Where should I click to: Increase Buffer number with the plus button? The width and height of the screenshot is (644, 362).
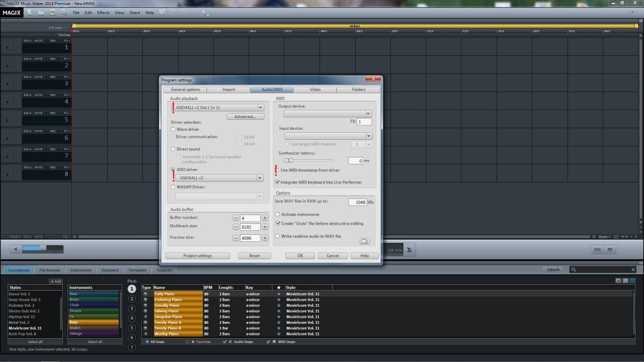point(265,218)
